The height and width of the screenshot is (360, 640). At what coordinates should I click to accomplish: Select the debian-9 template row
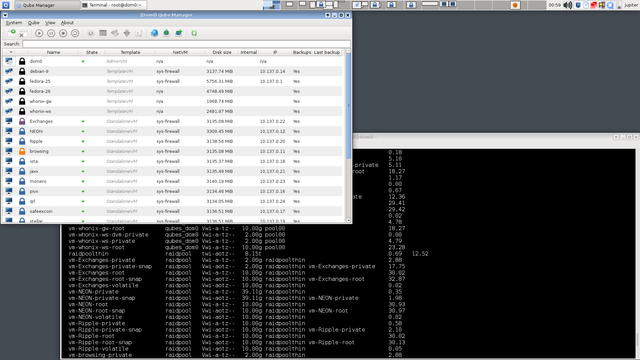[x=173, y=71]
